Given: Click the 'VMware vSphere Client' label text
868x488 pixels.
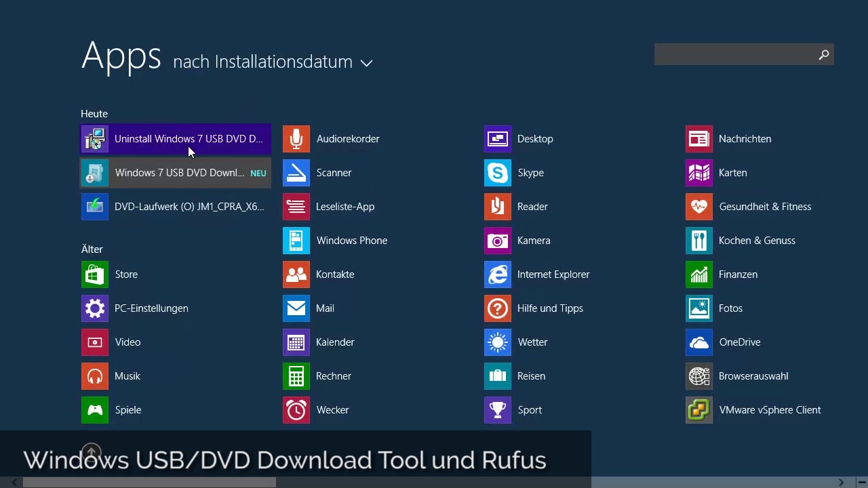Looking at the screenshot, I should coord(770,410).
